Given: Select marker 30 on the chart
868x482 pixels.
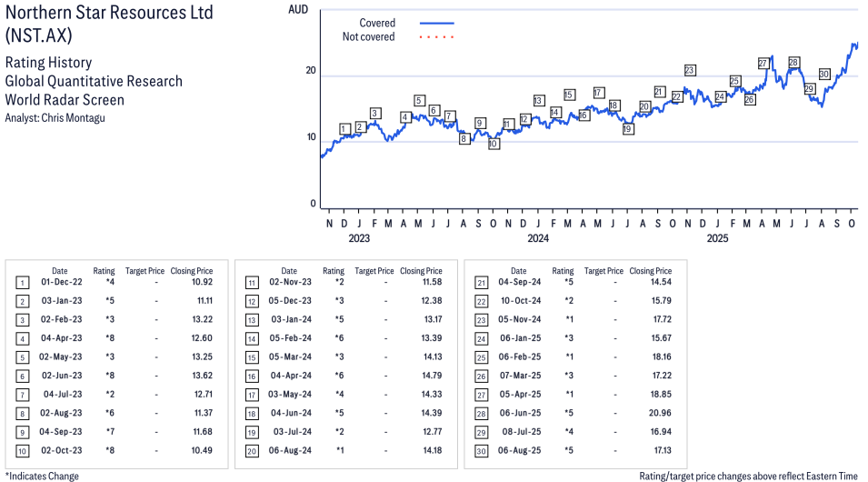Looking at the screenshot, I should (824, 74).
